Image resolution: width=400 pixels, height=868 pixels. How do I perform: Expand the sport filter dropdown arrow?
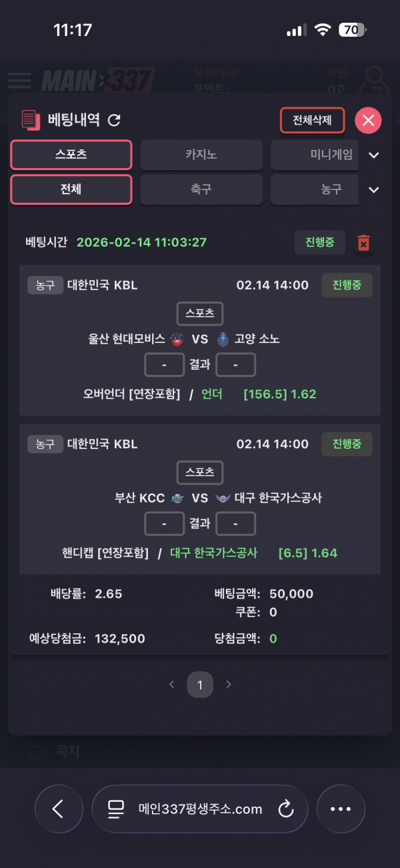point(374,190)
